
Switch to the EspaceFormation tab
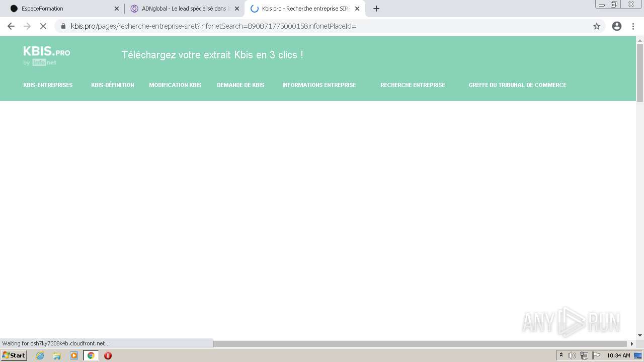pos(63,9)
